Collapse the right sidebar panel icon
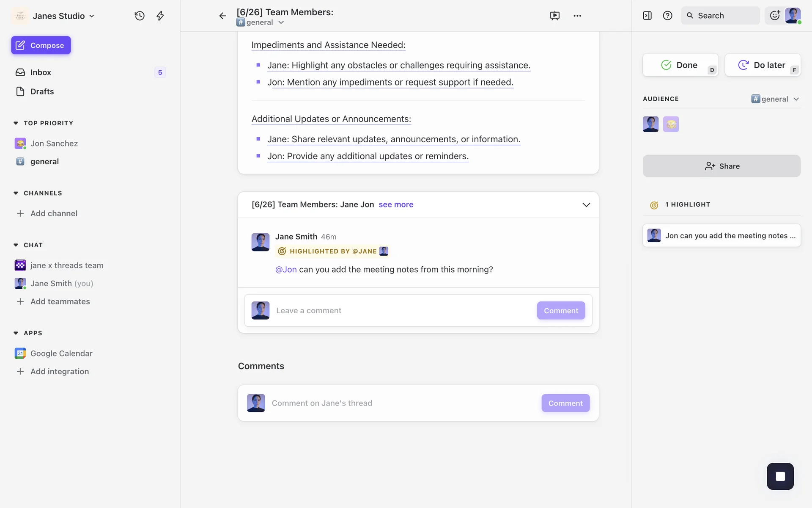 click(647, 16)
